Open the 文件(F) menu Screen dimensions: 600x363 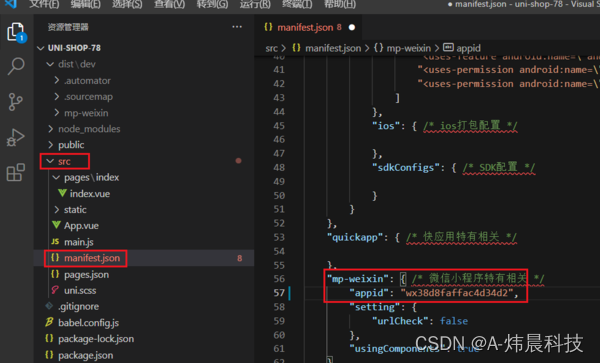tap(44, 4)
